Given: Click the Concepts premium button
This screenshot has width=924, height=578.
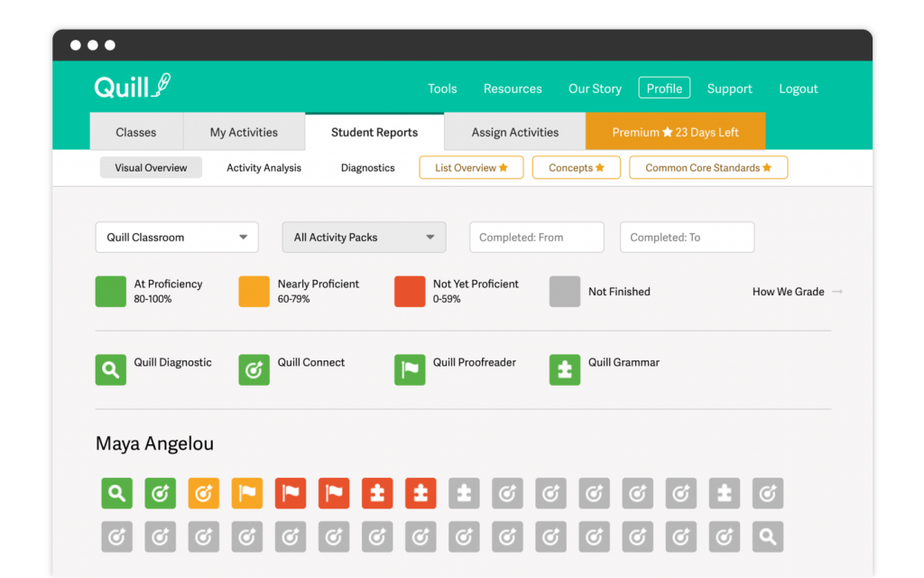Looking at the screenshot, I should (577, 167).
